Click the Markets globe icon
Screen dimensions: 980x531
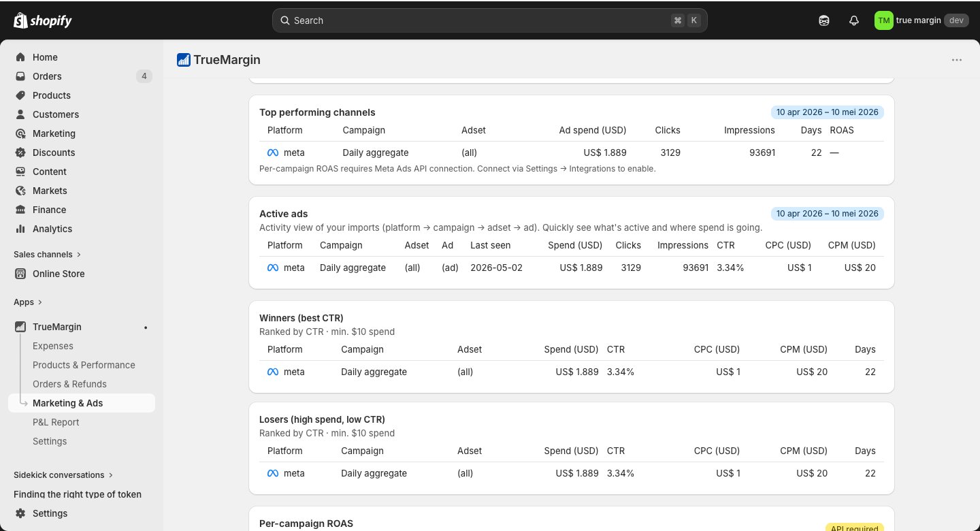point(20,191)
